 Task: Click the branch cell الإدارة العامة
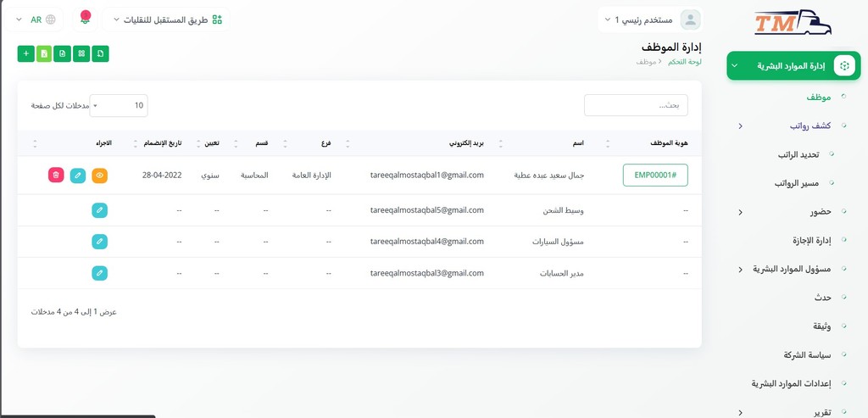coord(312,176)
